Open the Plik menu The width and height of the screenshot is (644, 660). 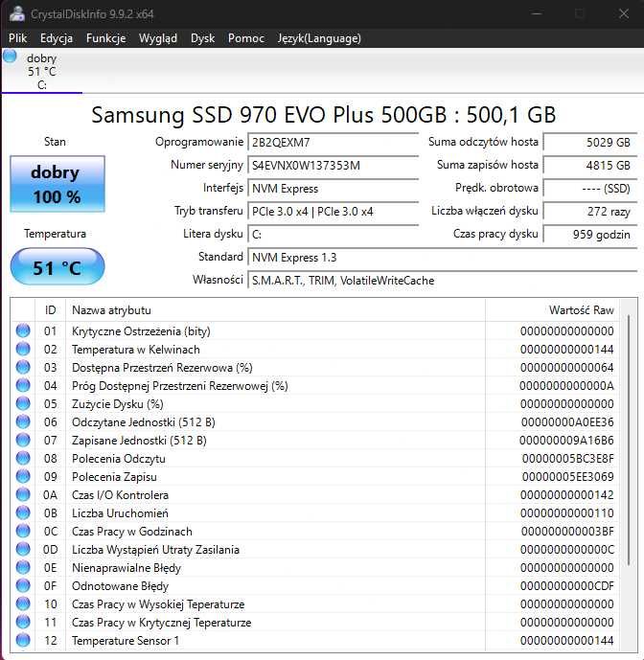click(17, 38)
